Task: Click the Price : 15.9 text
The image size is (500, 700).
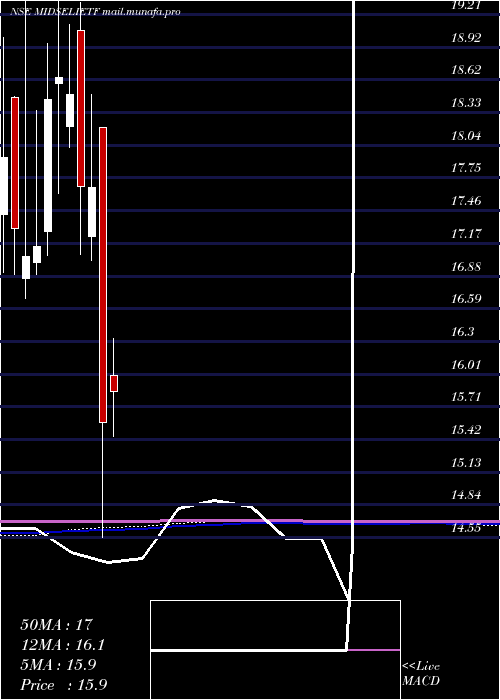Action: [x=64, y=685]
